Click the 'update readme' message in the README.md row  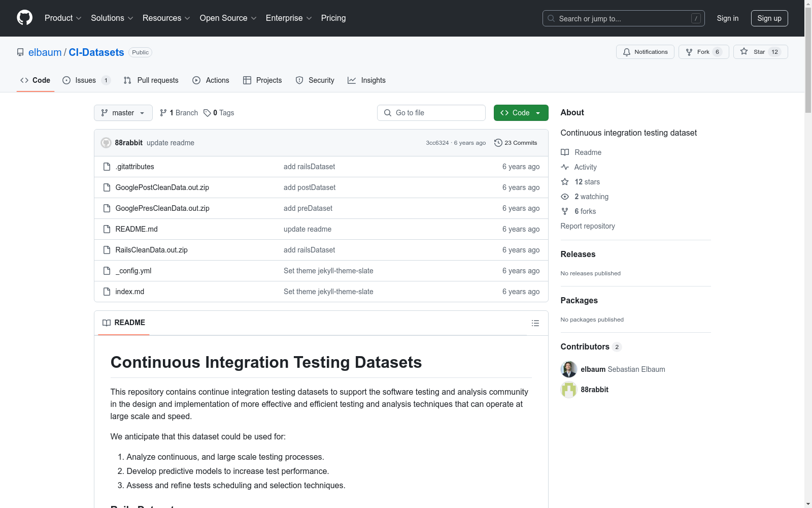coord(308,229)
